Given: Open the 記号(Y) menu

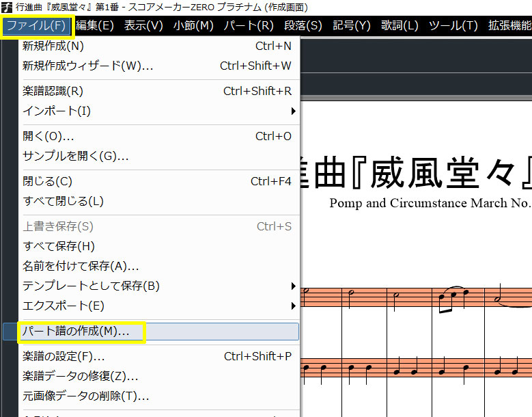Looking at the screenshot, I should pos(352,26).
